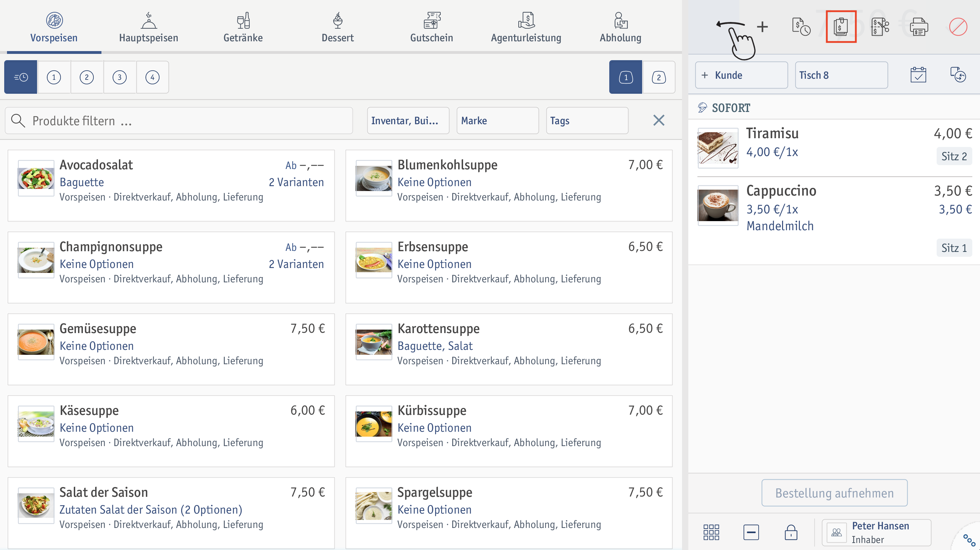Click the red cancel order icon

tap(958, 27)
